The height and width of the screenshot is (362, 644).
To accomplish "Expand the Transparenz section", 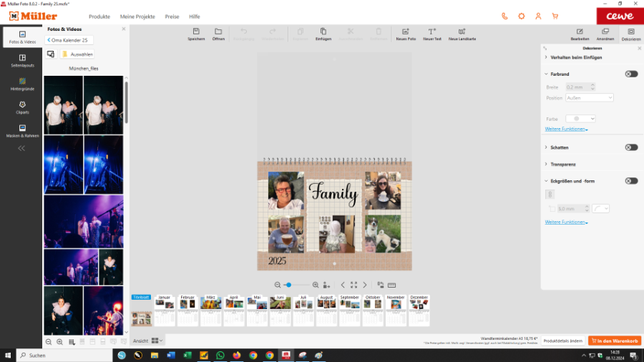I will (x=564, y=164).
